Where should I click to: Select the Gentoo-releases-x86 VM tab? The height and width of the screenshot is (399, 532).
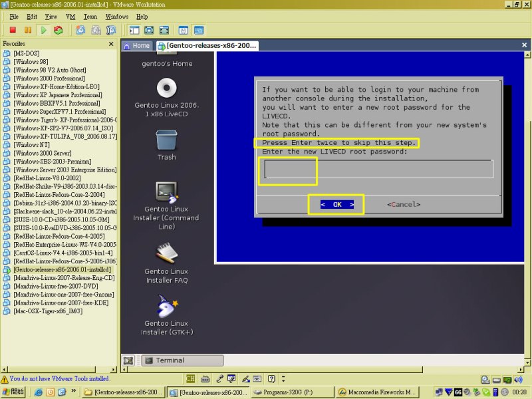point(207,46)
